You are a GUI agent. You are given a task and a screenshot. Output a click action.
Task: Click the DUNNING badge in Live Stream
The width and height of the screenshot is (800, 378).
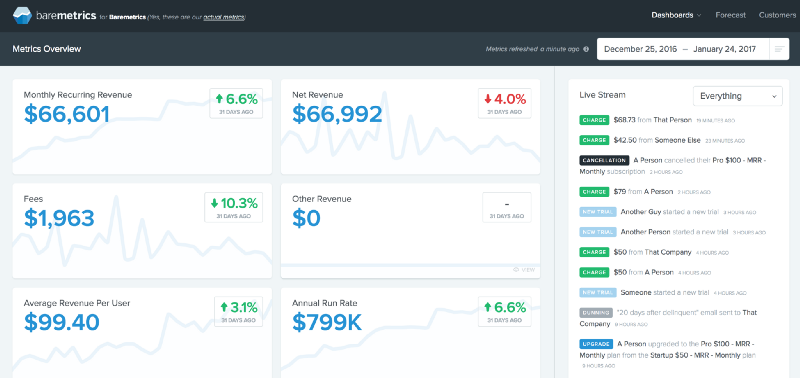[596, 312]
